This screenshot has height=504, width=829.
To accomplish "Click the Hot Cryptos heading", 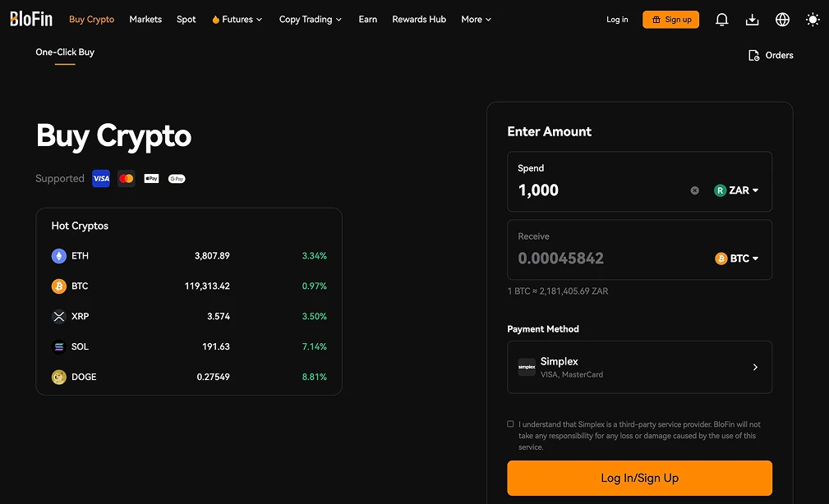I will (80, 226).
